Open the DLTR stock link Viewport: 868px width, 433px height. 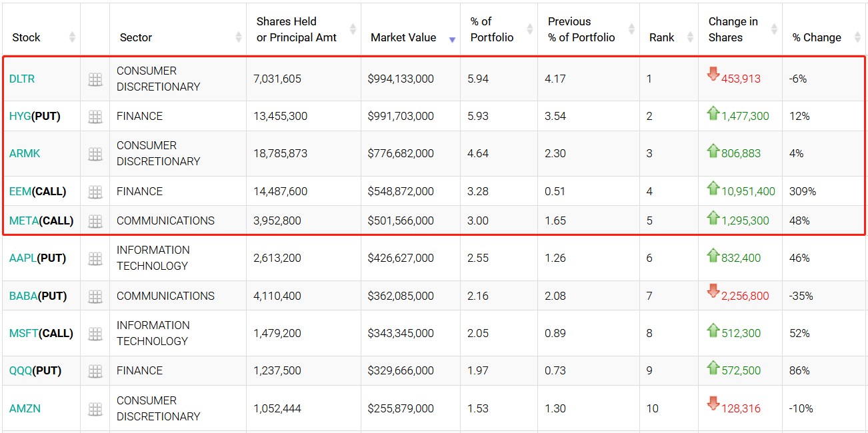coord(22,79)
